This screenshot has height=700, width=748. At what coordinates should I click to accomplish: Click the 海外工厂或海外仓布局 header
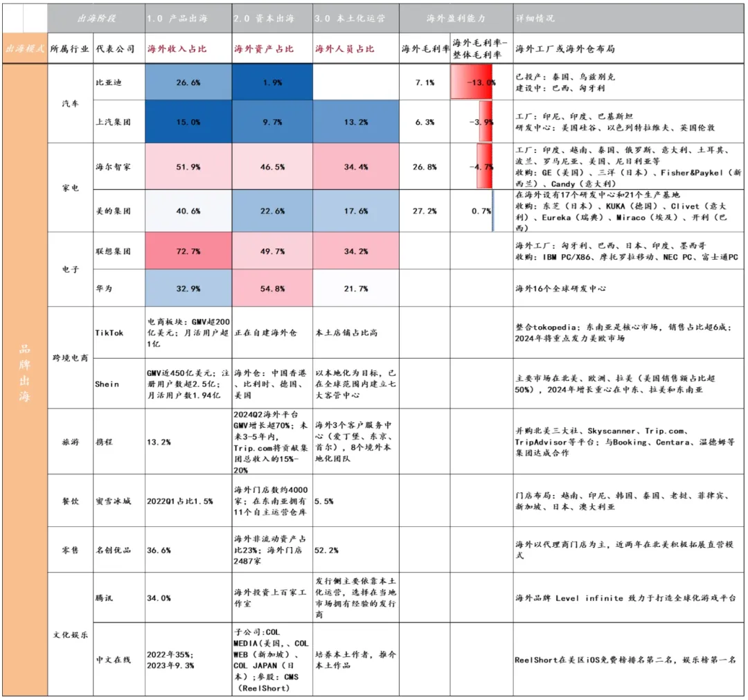628,48
